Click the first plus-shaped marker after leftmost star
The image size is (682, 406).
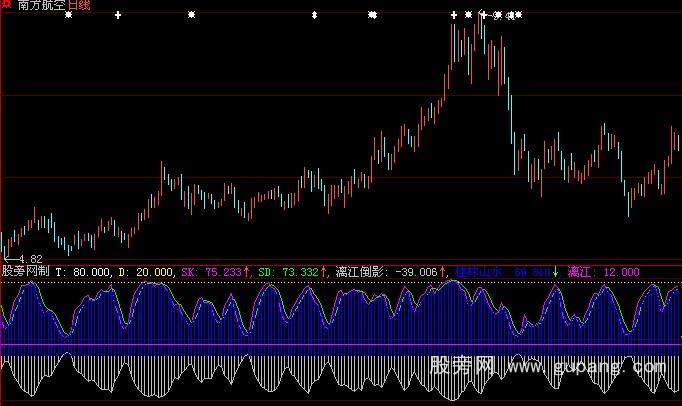pos(119,16)
